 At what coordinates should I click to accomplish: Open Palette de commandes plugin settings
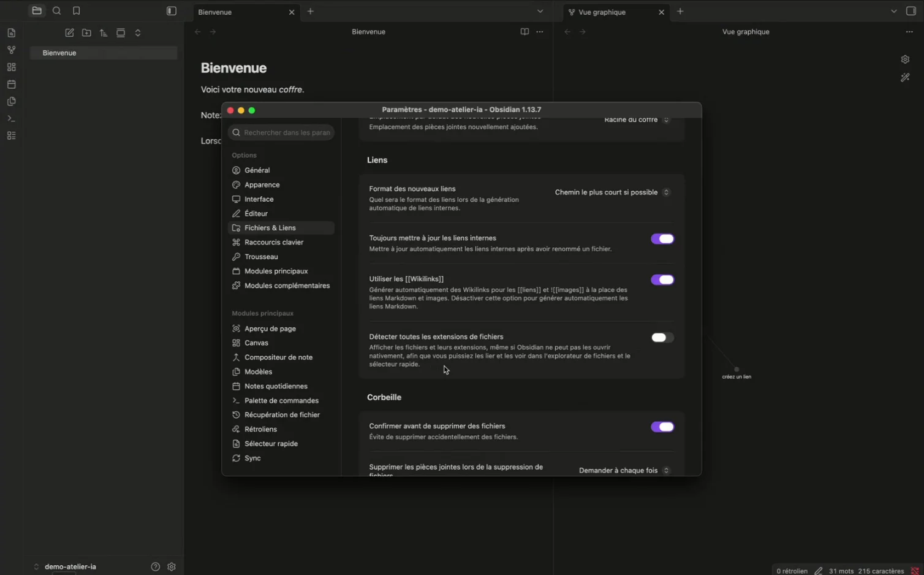click(281, 400)
